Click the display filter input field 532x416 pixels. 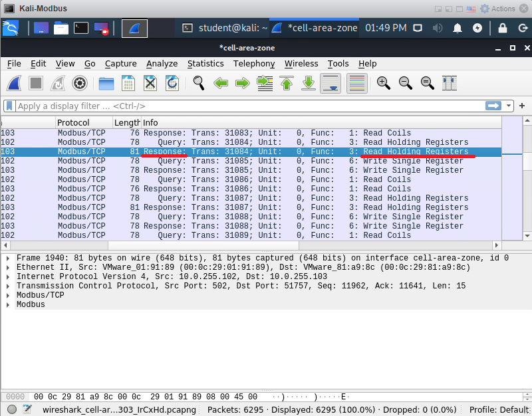(251, 106)
